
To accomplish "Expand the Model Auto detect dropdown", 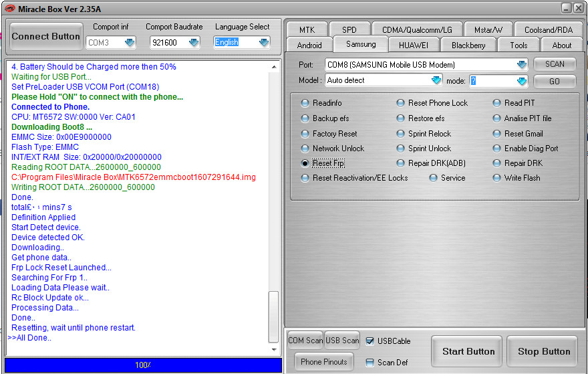I will (x=436, y=80).
